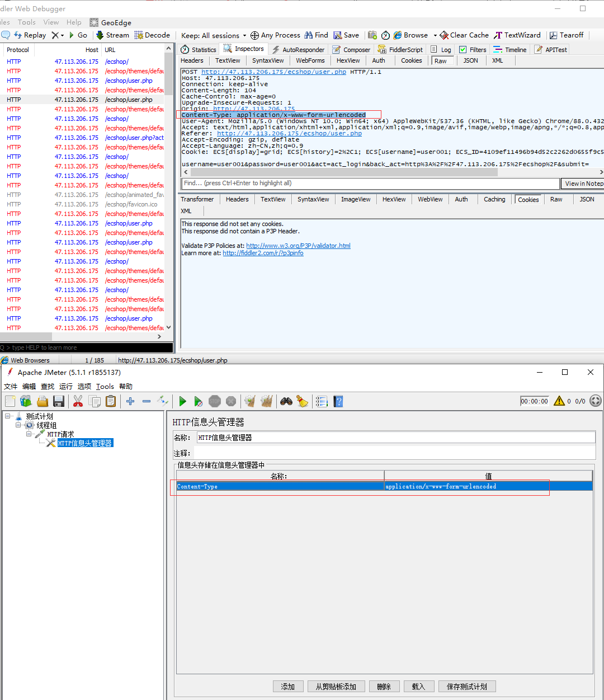Click Fiddler toolbar Save button
Screen dimensions: 604x700
pos(346,35)
